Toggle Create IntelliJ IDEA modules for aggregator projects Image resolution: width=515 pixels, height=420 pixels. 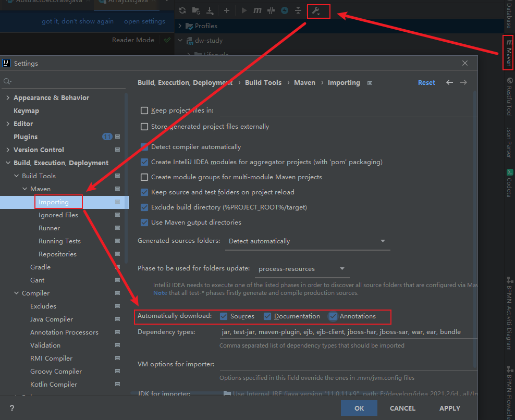point(144,162)
